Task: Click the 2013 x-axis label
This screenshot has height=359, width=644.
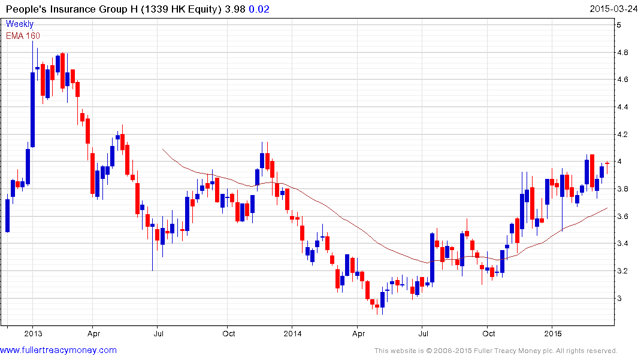Action: tap(33, 333)
